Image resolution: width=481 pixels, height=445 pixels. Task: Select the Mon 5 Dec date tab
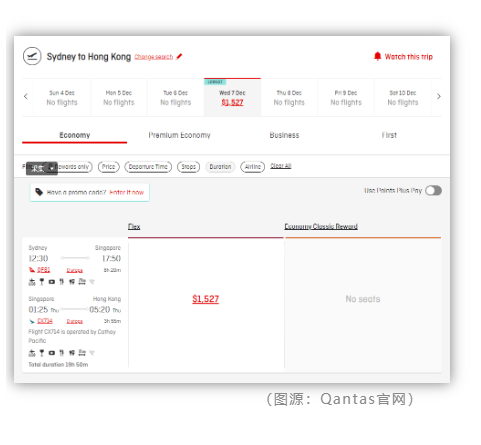(119, 97)
